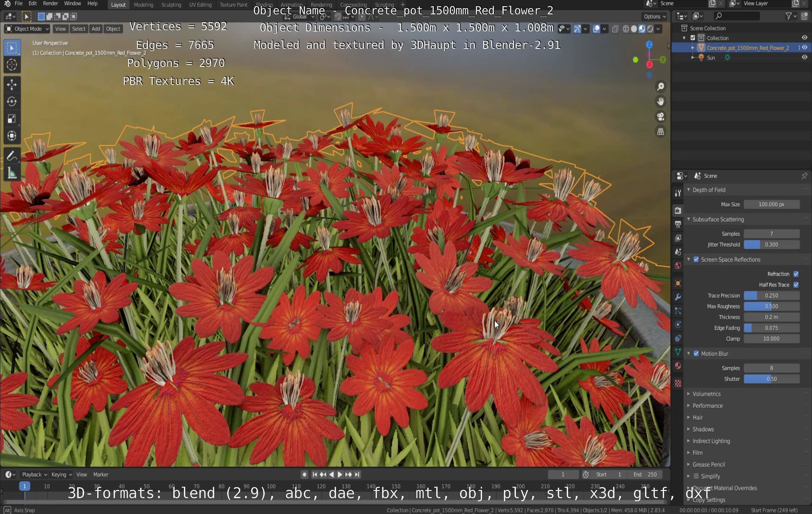Switch to the Modeling workspace tab
The width and height of the screenshot is (812, 514).
tap(143, 5)
